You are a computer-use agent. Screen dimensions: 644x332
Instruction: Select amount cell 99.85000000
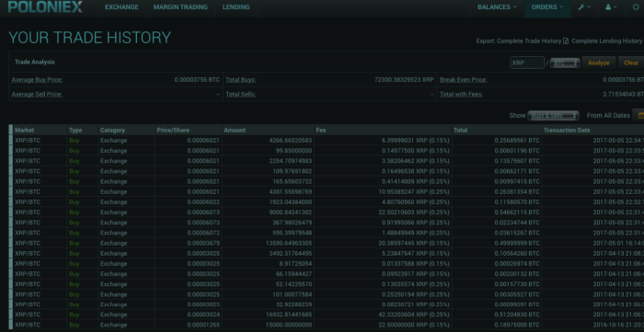pos(294,151)
